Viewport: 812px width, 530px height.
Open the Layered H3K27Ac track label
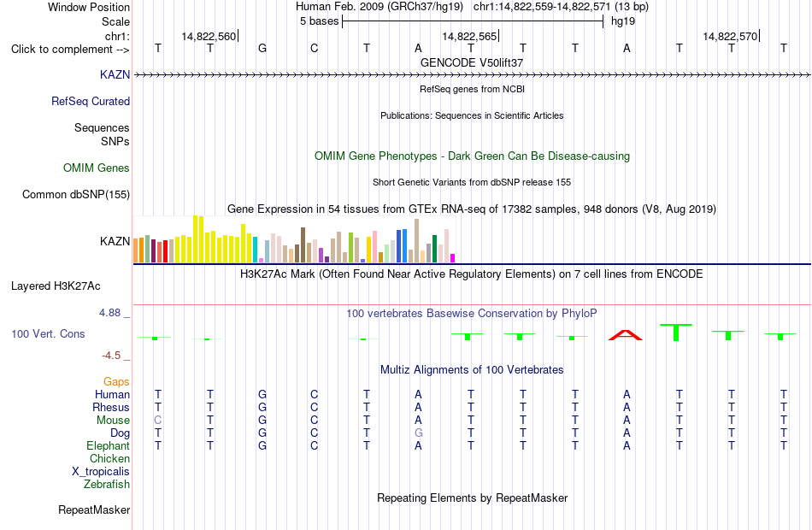point(56,286)
